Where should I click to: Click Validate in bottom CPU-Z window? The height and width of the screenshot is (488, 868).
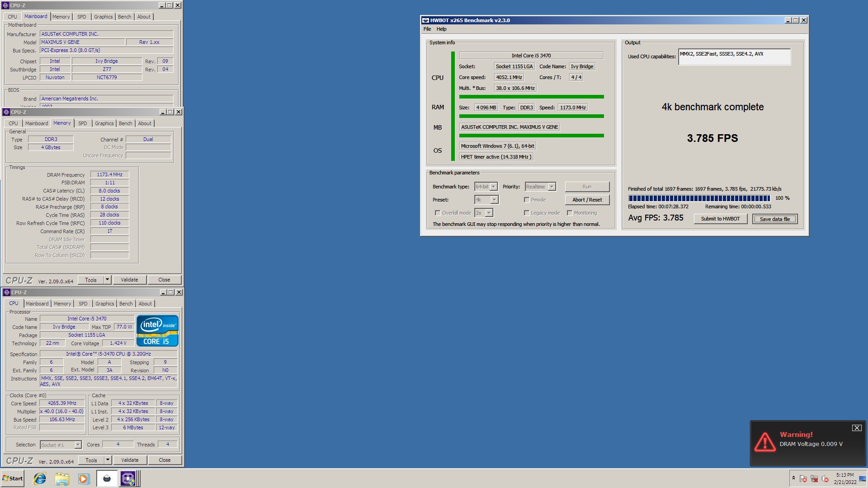(x=130, y=460)
